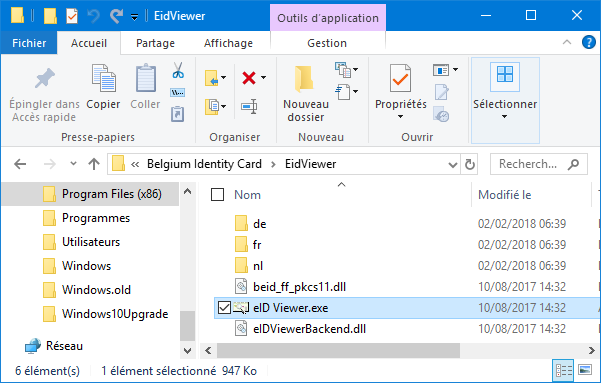601x383 pixels.
Task: Click inside the Recherch... search box
Action: (x=539, y=164)
